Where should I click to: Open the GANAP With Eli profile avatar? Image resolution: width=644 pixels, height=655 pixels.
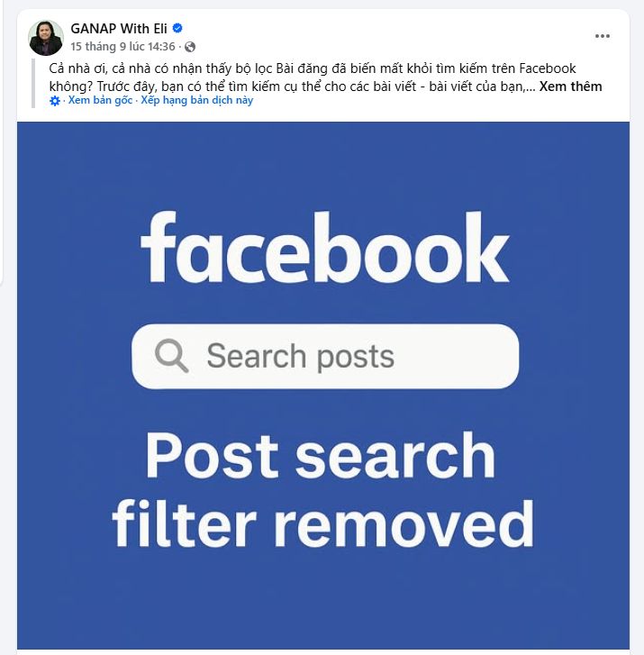pyautogui.click(x=46, y=38)
